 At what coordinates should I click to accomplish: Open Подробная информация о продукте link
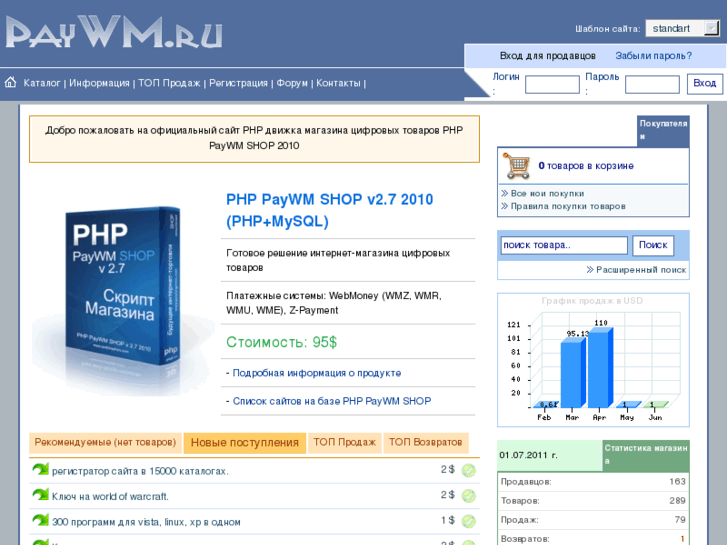[x=317, y=373]
